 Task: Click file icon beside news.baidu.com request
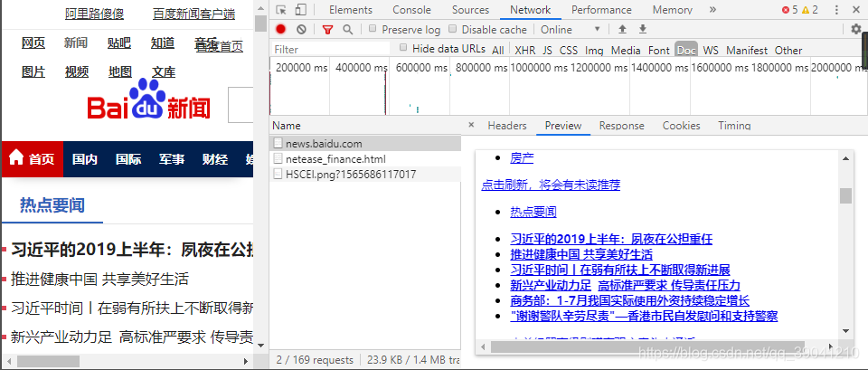(278, 144)
